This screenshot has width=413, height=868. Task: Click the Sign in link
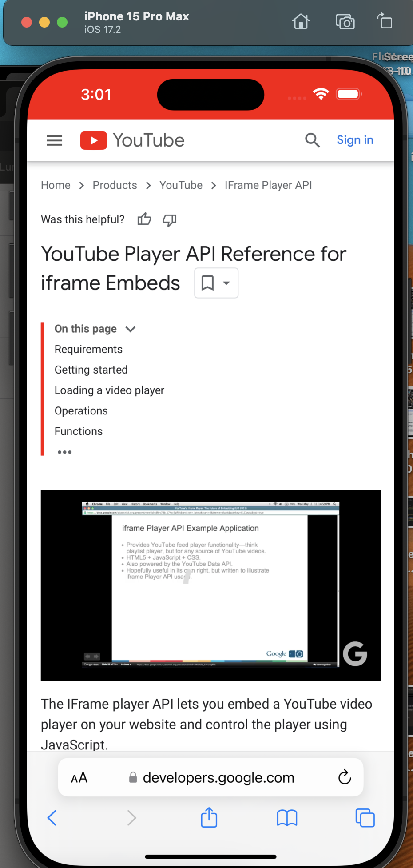pos(355,140)
